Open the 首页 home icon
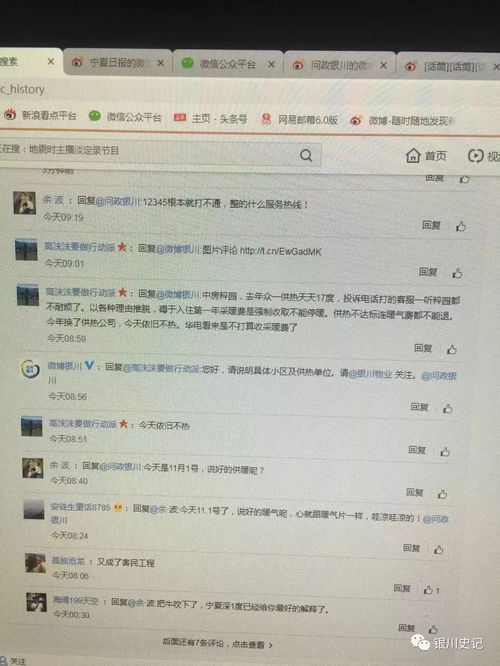 (426, 156)
